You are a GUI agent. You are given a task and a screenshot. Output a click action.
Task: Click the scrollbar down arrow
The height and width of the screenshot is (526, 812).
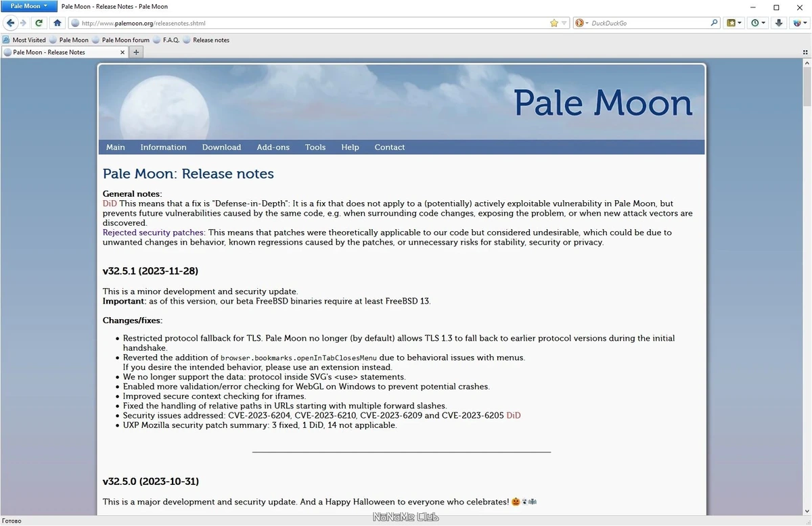coord(807,512)
